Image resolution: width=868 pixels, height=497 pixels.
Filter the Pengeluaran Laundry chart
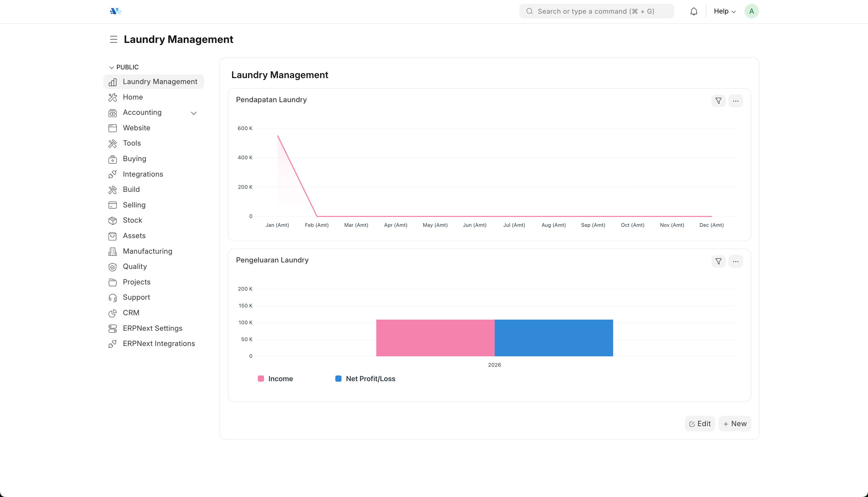coord(718,261)
